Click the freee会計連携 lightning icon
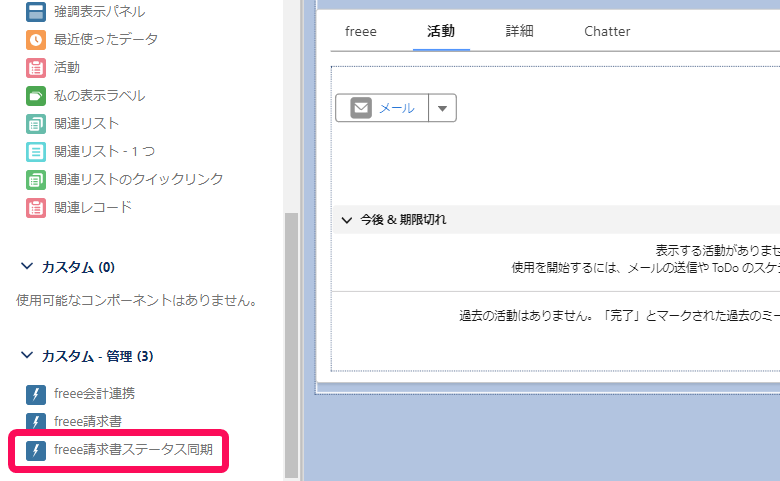The height and width of the screenshot is (481, 780). [x=36, y=394]
